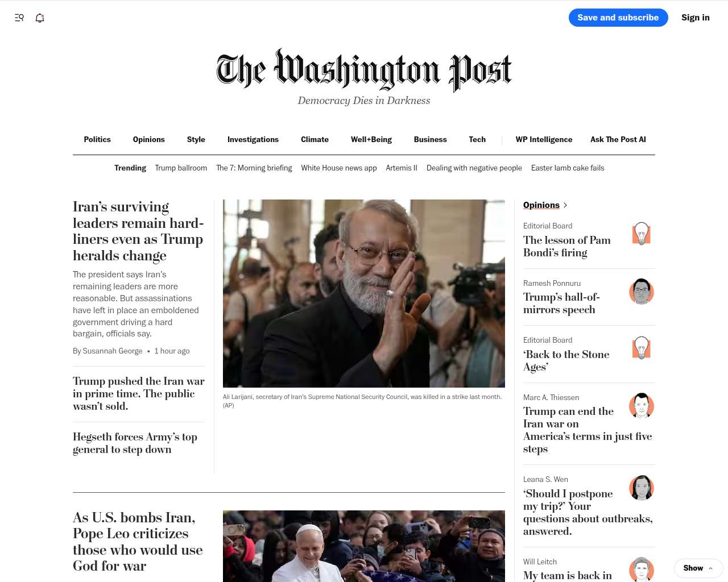Open Hegseth forces Army's top general headline
This screenshot has height=582, width=728.
135,443
